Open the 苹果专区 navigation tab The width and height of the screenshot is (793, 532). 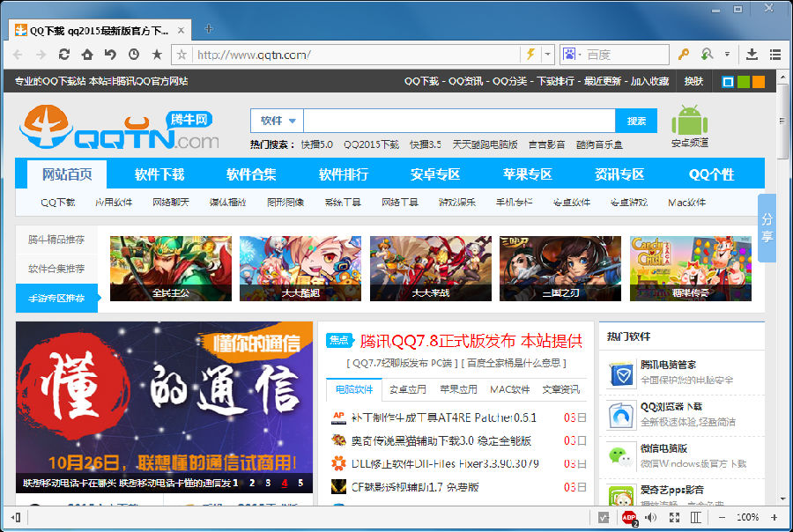(528, 174)
